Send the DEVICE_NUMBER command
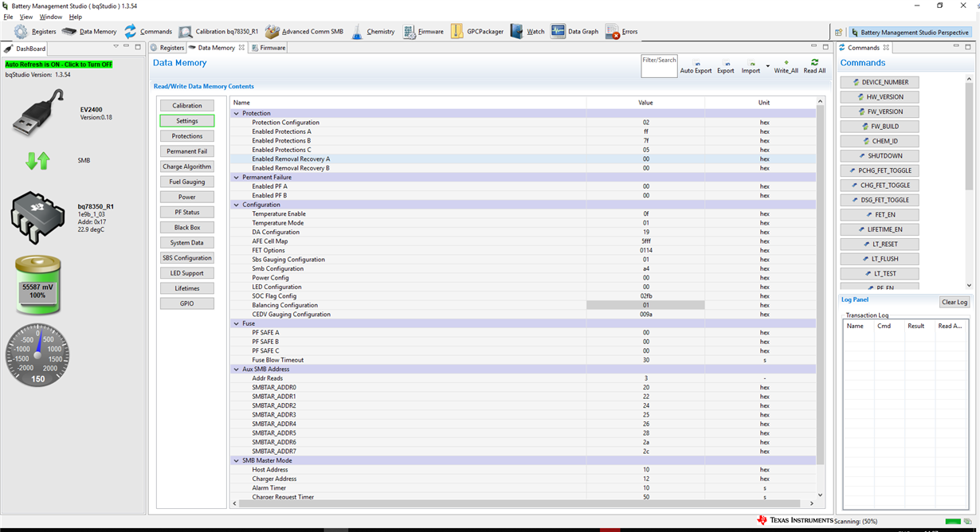The width and height of the screenshot is (980, 532). [x=880, y=82]
